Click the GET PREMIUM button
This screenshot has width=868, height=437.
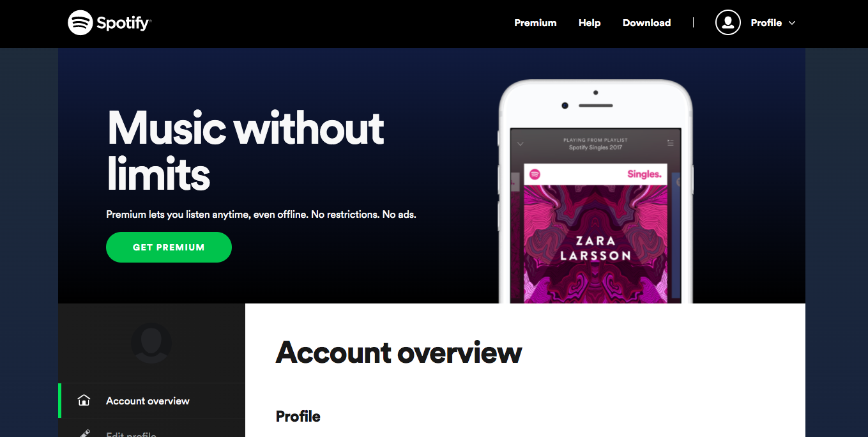tap(169, 247)
